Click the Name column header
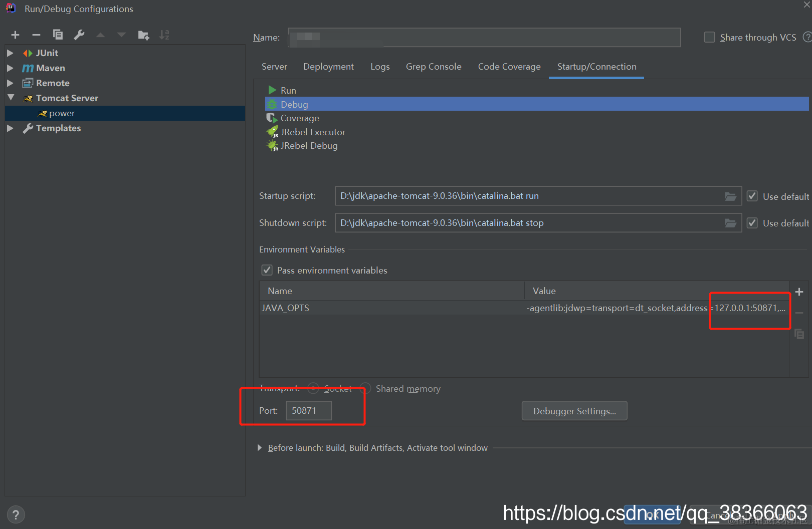This screenshot has width=812, height=529. pos(392,291)
